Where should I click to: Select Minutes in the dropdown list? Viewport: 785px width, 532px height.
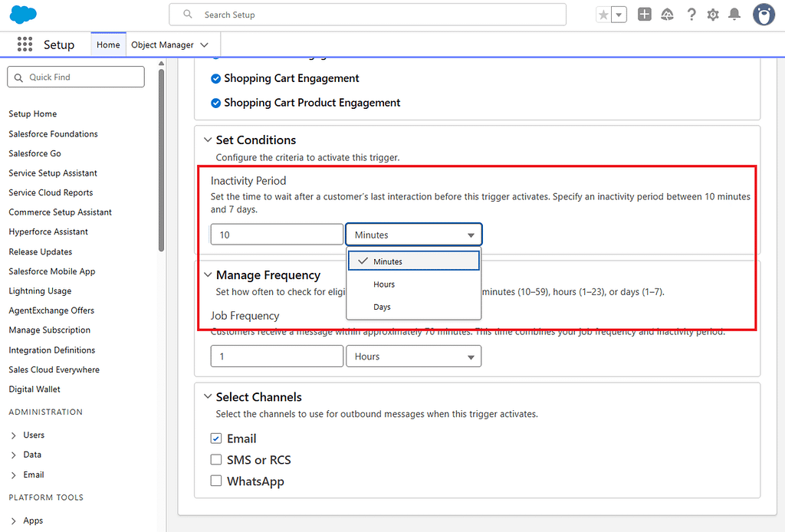point(413,261)
